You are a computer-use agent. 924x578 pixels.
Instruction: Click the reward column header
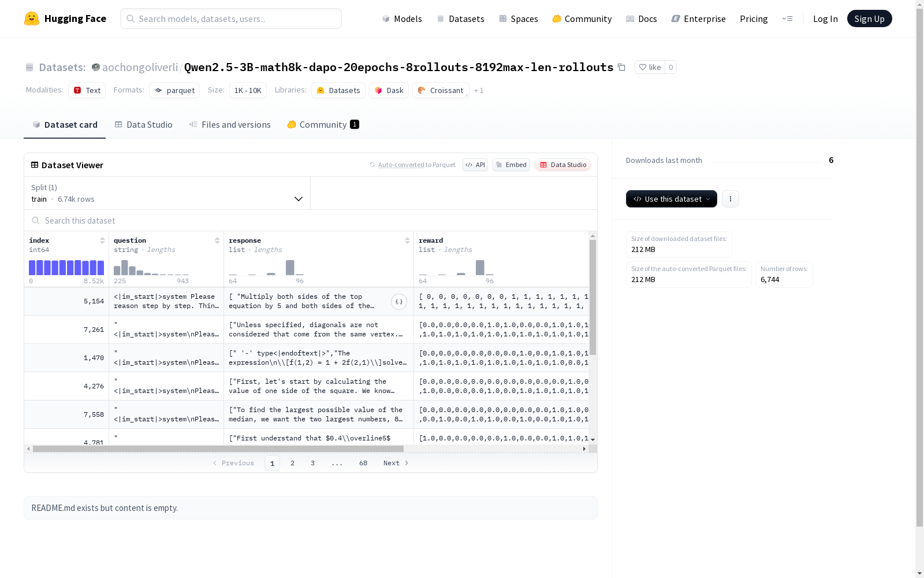click(x=431, y=240)
